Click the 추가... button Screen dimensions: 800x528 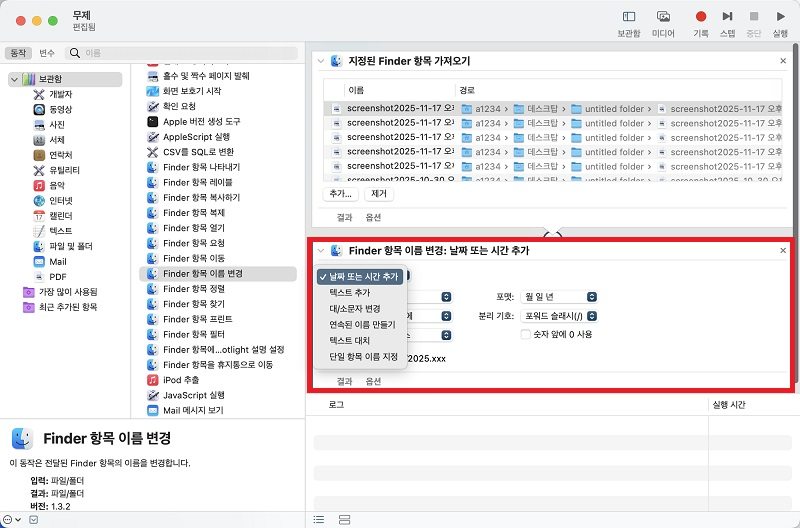pyautogui.click(x=340, y=194)
